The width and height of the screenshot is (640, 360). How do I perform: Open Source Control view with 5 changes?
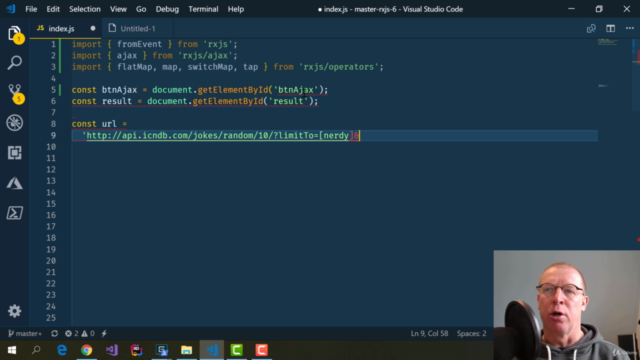coord(16,93)
